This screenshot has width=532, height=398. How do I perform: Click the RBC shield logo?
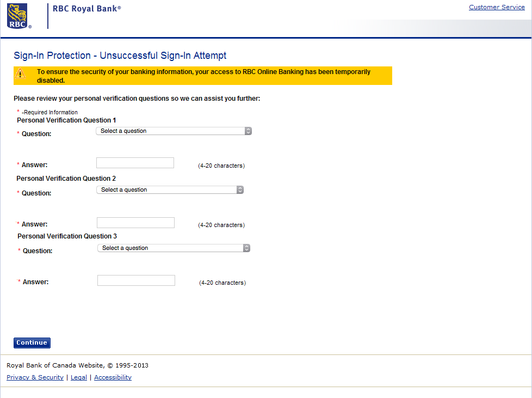click(x=18, y=15)
